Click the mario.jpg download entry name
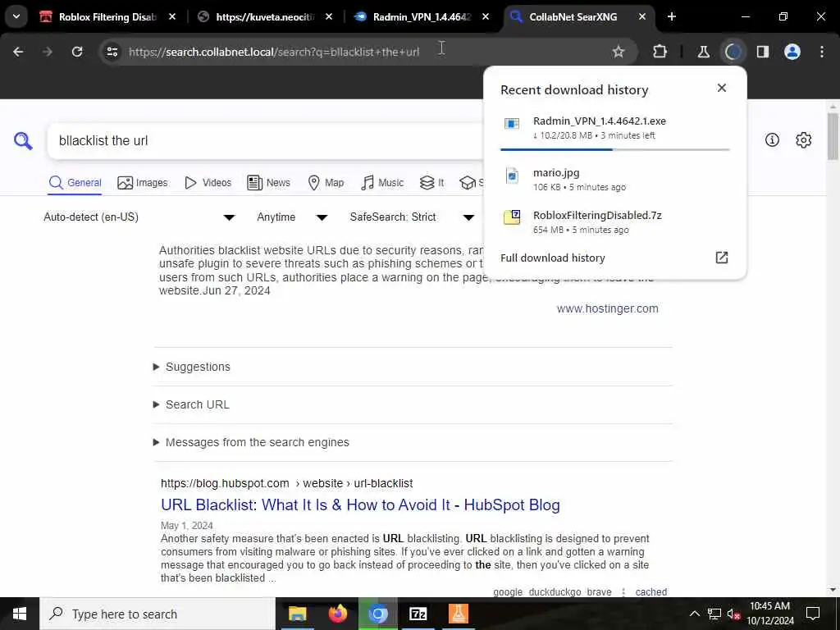The image size is (840, 630). (x=556, y=172)
